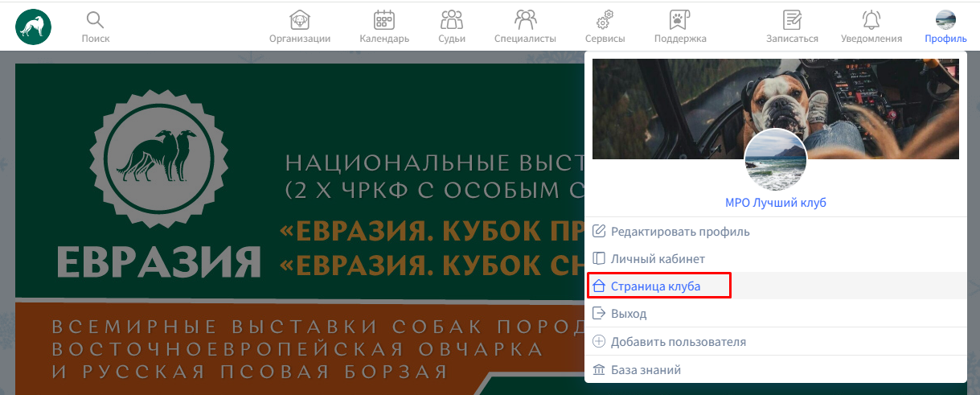This screenshot has height=395, width=980.
Task: Click the МРО Лучший клуб link
Action: [x=775, y=203]
